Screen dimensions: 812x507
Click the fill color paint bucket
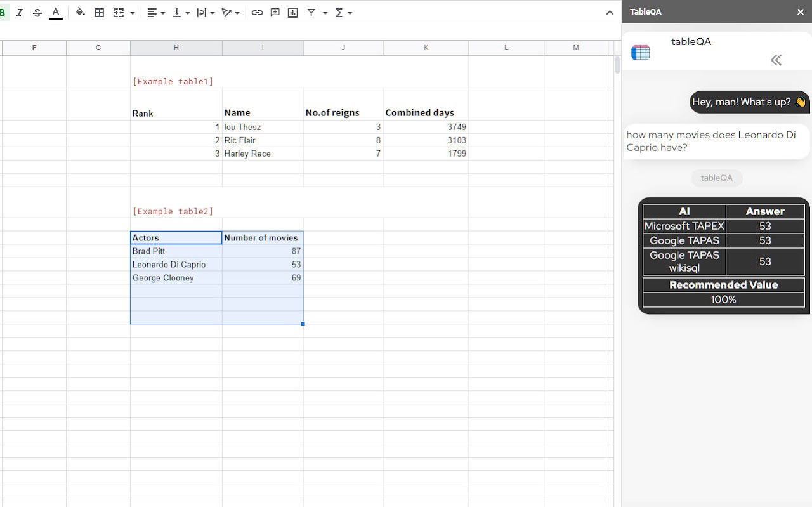[x=80, y=13]
